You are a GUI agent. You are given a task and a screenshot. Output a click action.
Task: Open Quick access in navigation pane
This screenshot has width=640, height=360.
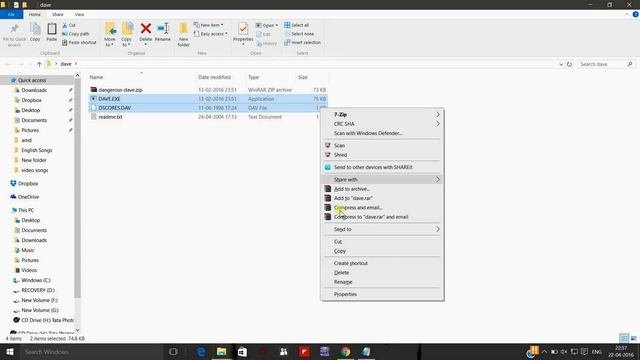(x=32, y=80)
